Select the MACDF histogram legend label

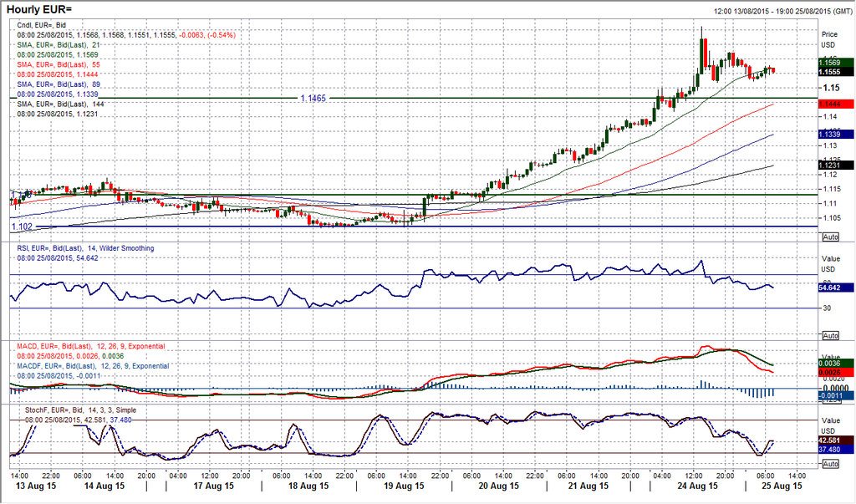(93, 366)
